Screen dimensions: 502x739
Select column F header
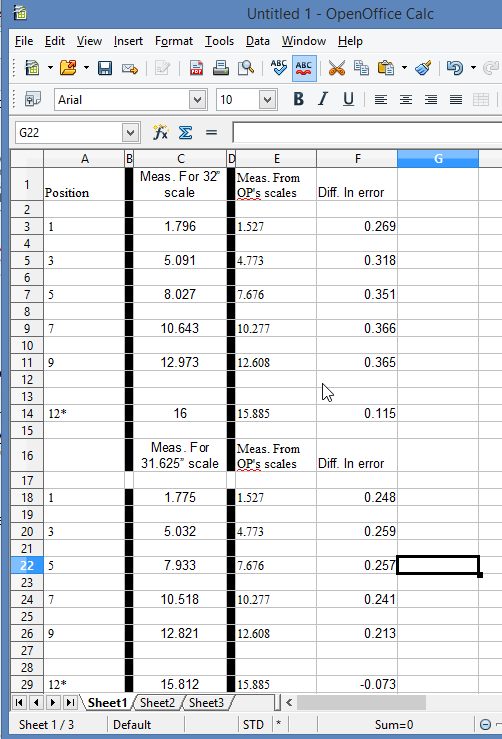[357, 159]
